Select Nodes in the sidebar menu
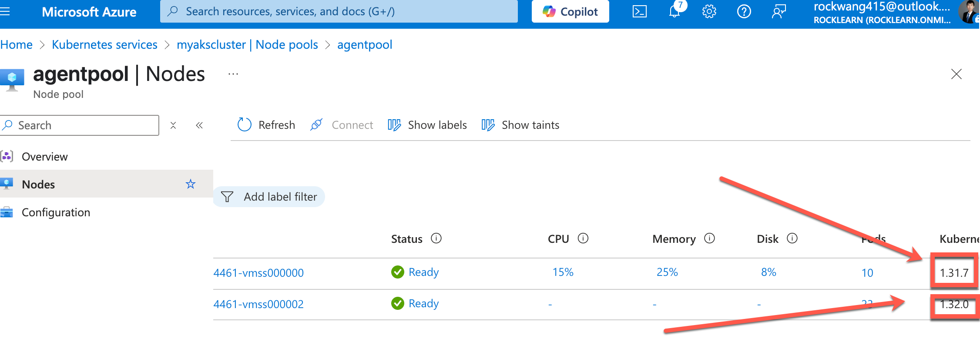 tap(107, 184)
